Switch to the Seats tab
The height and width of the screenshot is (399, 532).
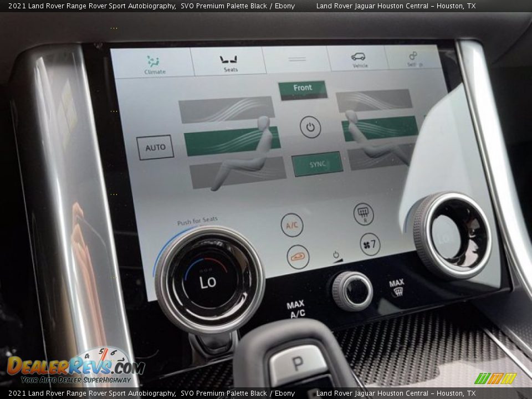229,62
